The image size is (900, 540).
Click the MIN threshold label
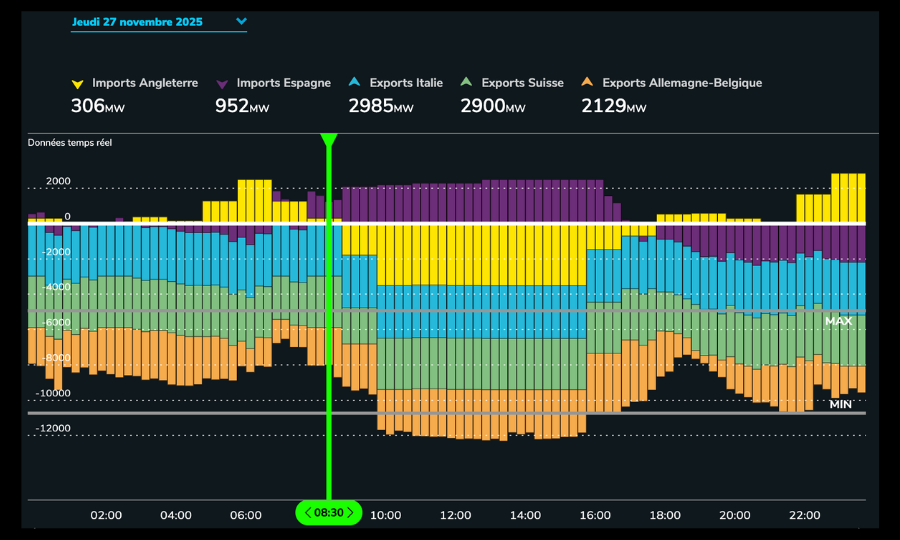pos(840,404)
